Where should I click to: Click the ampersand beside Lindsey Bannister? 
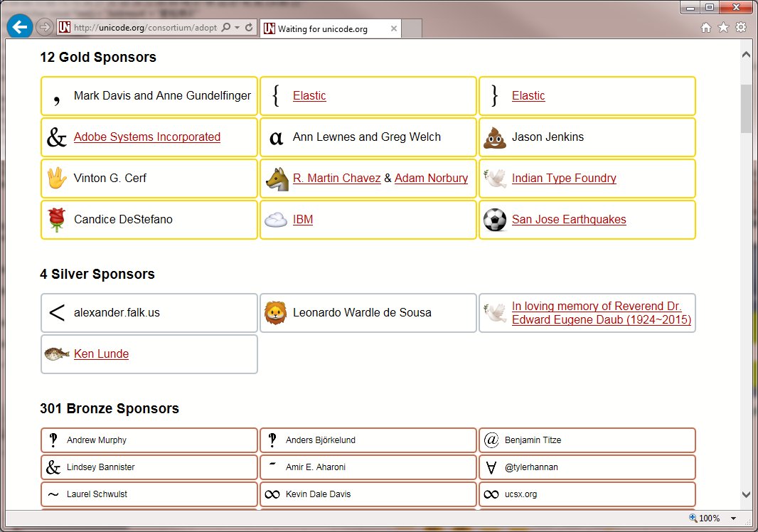(53, 467)
